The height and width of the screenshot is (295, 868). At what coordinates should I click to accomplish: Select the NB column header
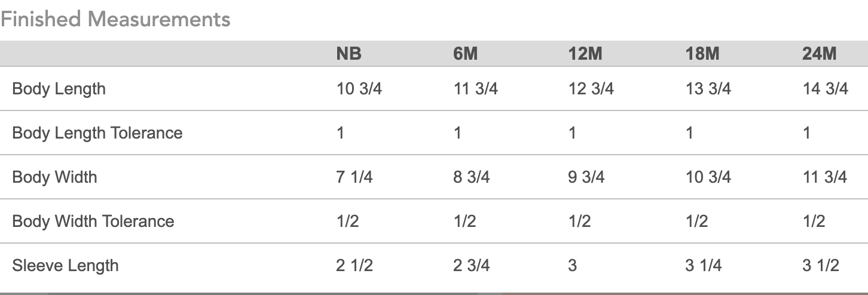349,54
